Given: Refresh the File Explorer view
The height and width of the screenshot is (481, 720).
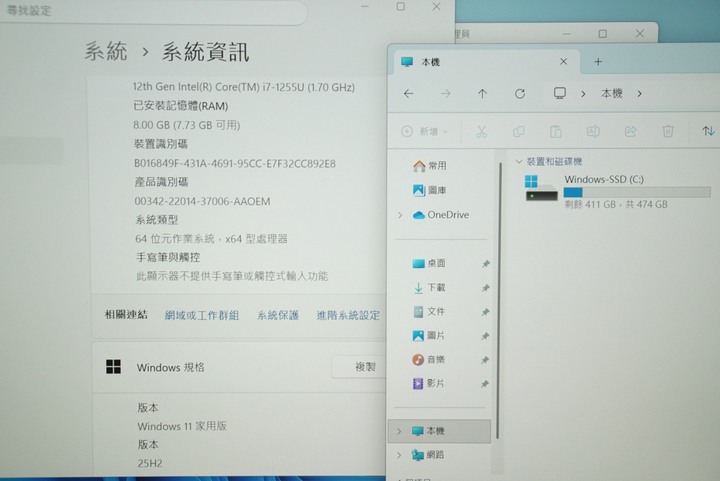Looking at the screenshot, I should click(x=519, y=94).
